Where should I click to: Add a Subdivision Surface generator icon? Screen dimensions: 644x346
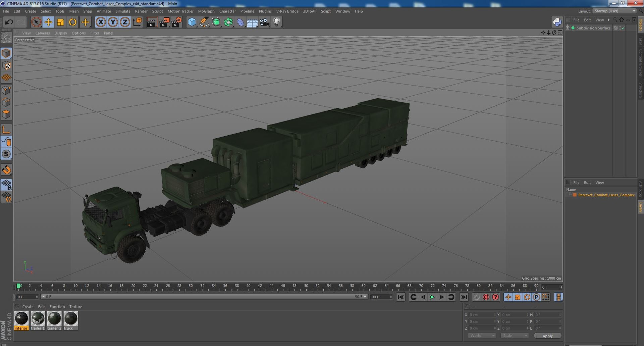click(216, 22)
